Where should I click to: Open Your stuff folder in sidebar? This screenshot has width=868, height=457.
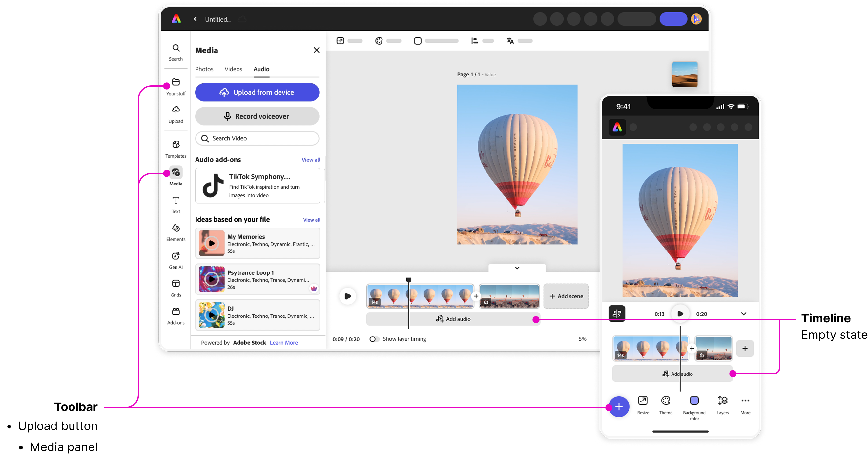(176, 86)
